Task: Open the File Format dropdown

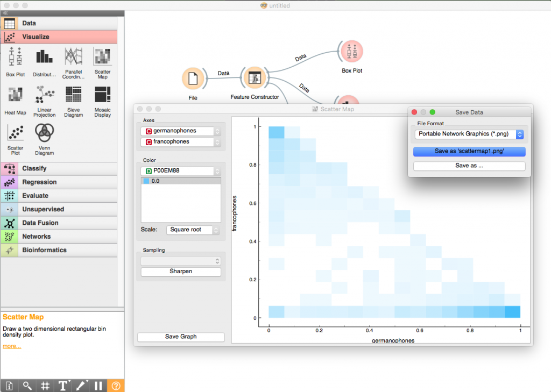Action: pos(469,134)
